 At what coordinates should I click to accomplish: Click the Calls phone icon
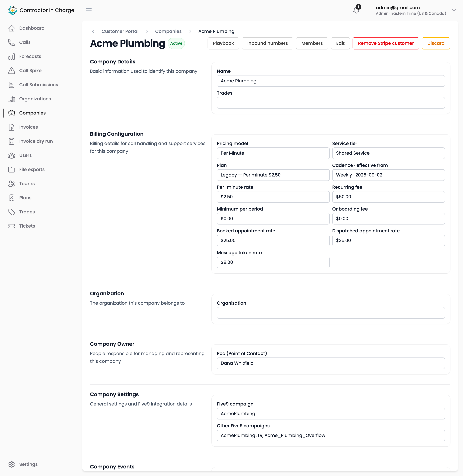[x=11, y=42]
